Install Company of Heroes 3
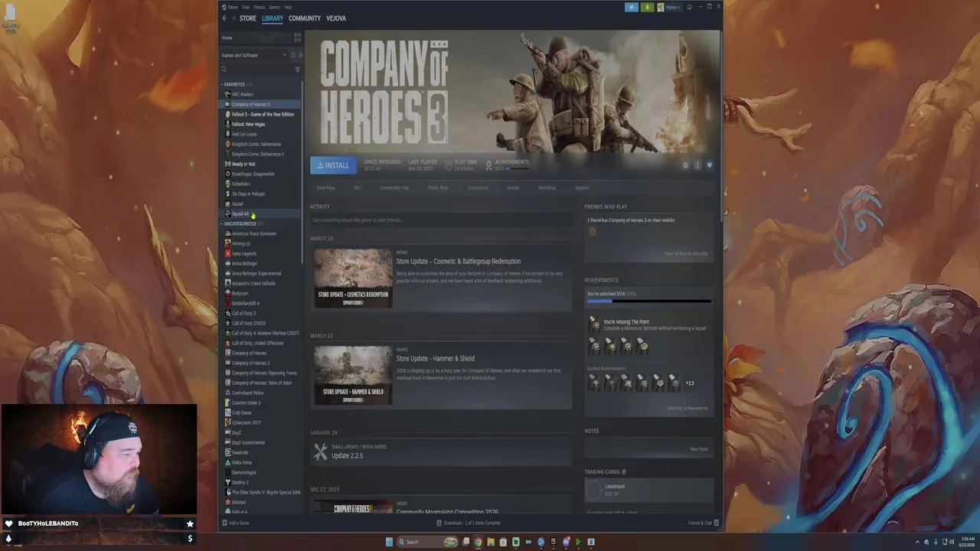This screenshot has height=551, width=980. pos(333,165)
